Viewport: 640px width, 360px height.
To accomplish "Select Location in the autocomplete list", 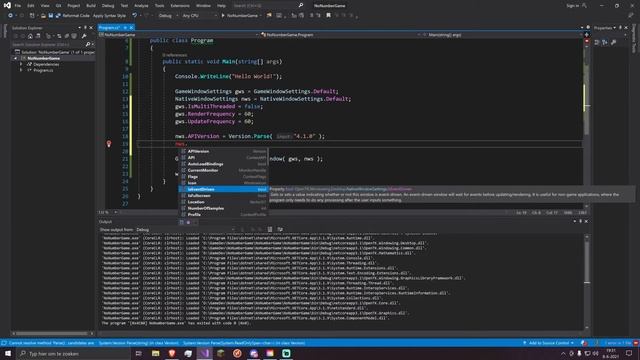I will pyautogui.click(x=224, y=202).
